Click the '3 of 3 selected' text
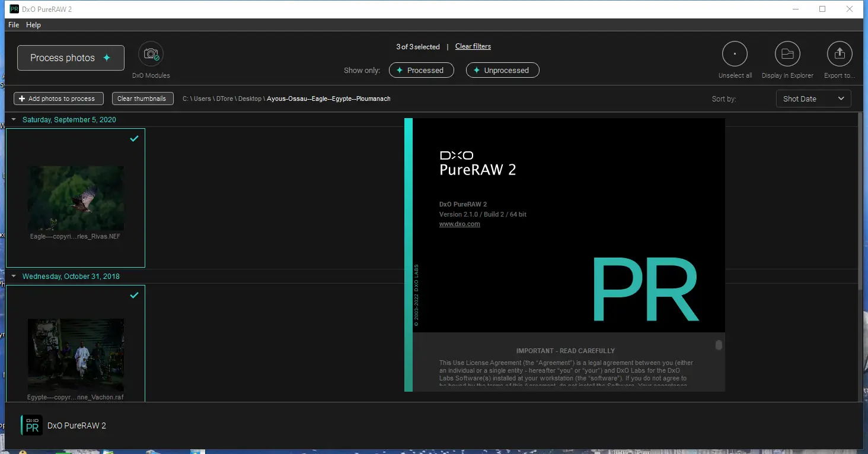Screen dimensions: 868x454 [x=418, y=47]
